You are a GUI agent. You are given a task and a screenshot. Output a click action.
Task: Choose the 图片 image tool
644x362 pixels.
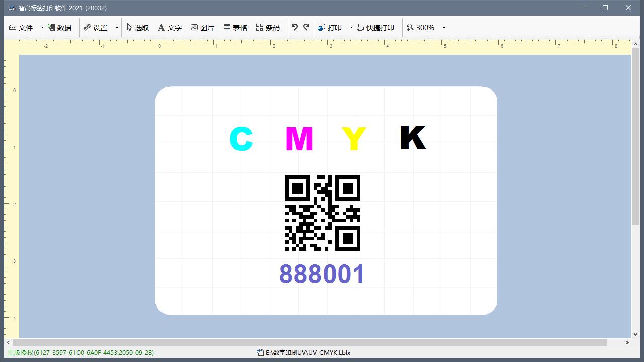click(202, 28)
